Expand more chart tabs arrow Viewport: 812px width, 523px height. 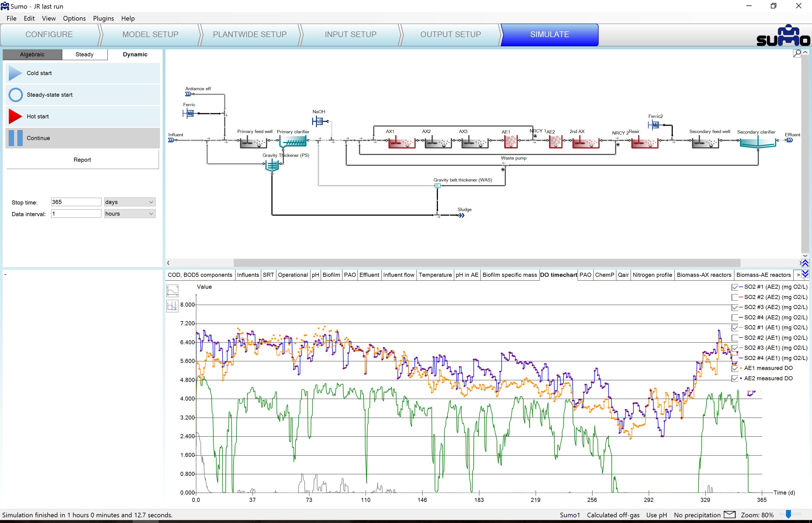pos(798,275)
